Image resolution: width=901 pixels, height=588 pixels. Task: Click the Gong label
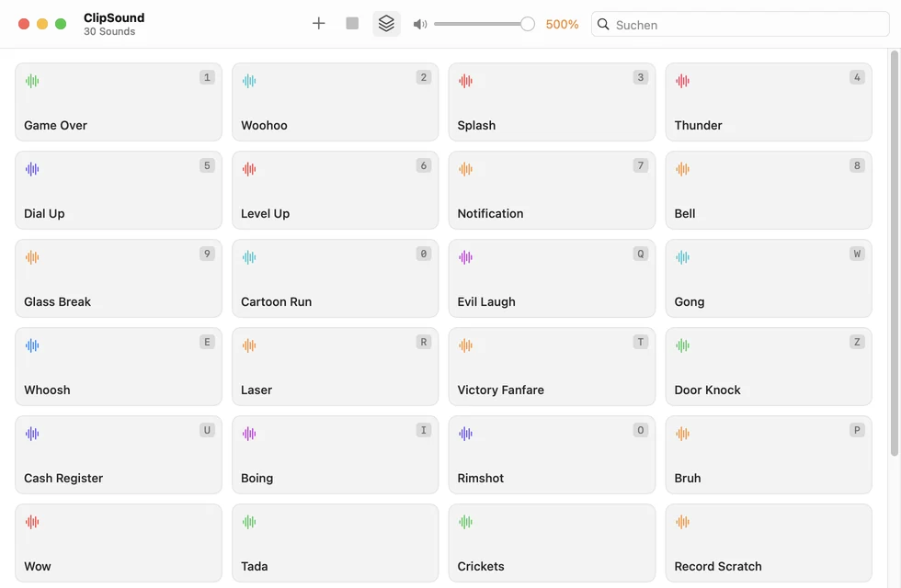[x=689, y=302]
